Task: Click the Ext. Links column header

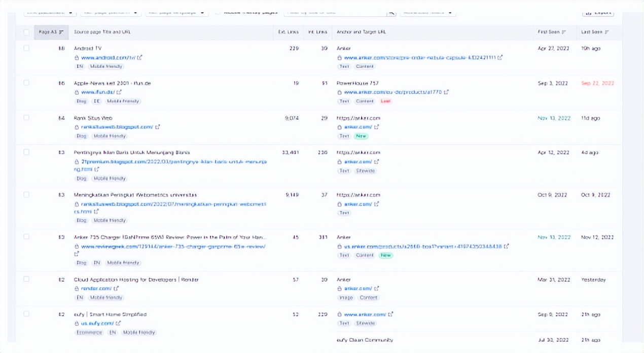Action: point(288,32)
